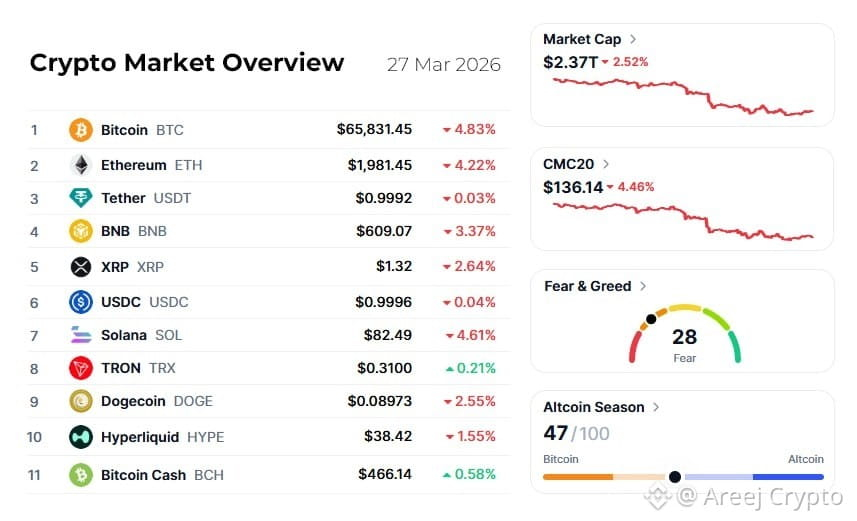Open the Hyperliquid HYPE row name
Screen dimensions: 857x521
(x=162, y=437)
